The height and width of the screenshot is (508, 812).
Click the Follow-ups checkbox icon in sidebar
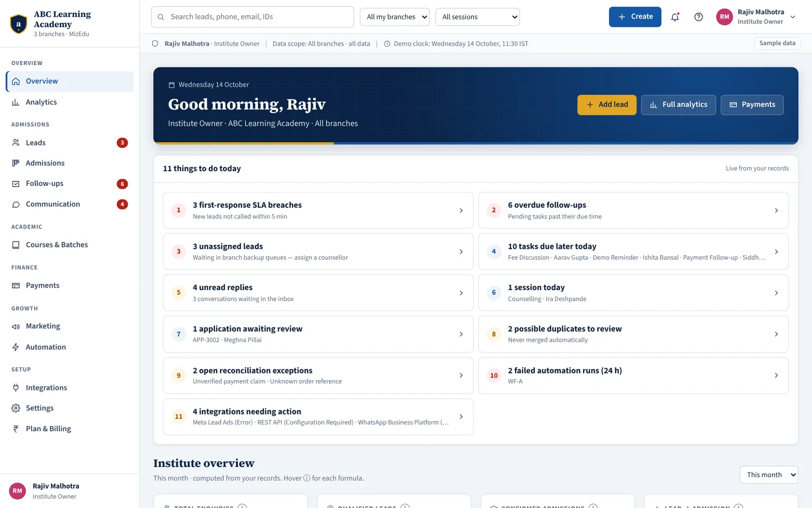coord(16,184)
